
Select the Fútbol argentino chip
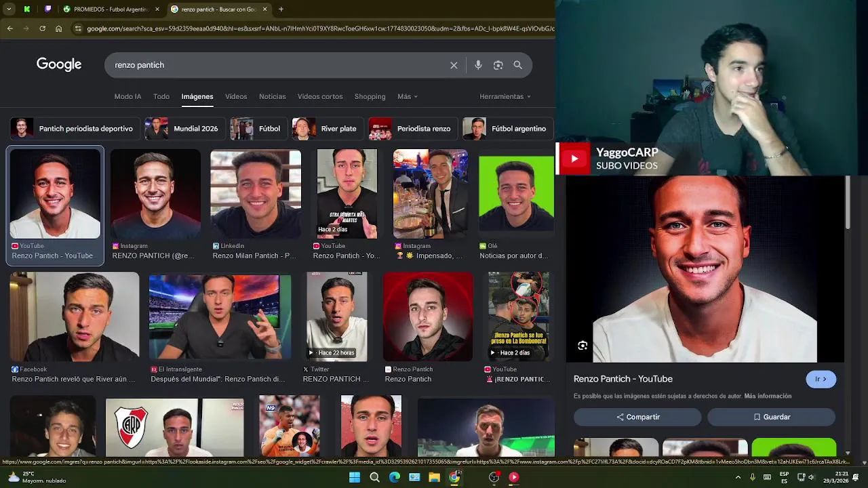(507, 129)
